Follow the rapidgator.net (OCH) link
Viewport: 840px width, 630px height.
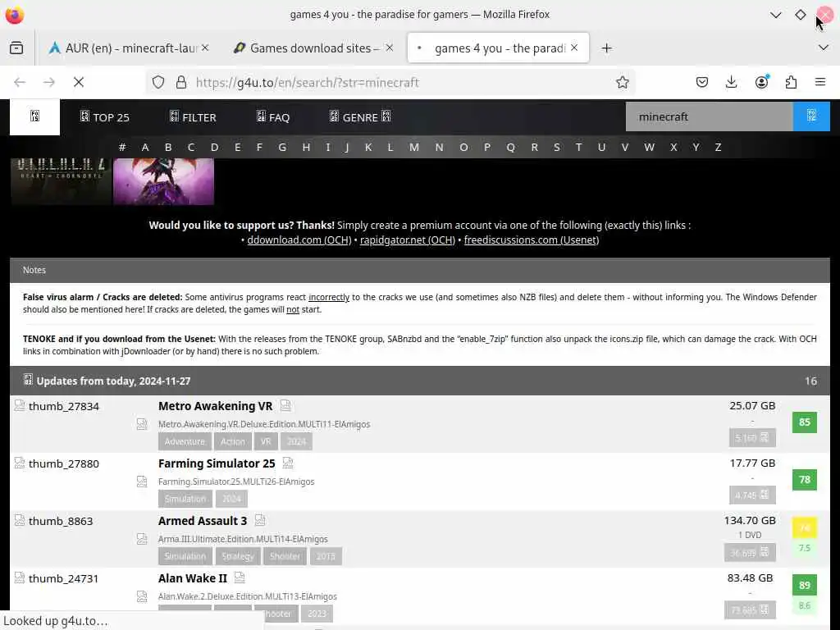point(407,240)
